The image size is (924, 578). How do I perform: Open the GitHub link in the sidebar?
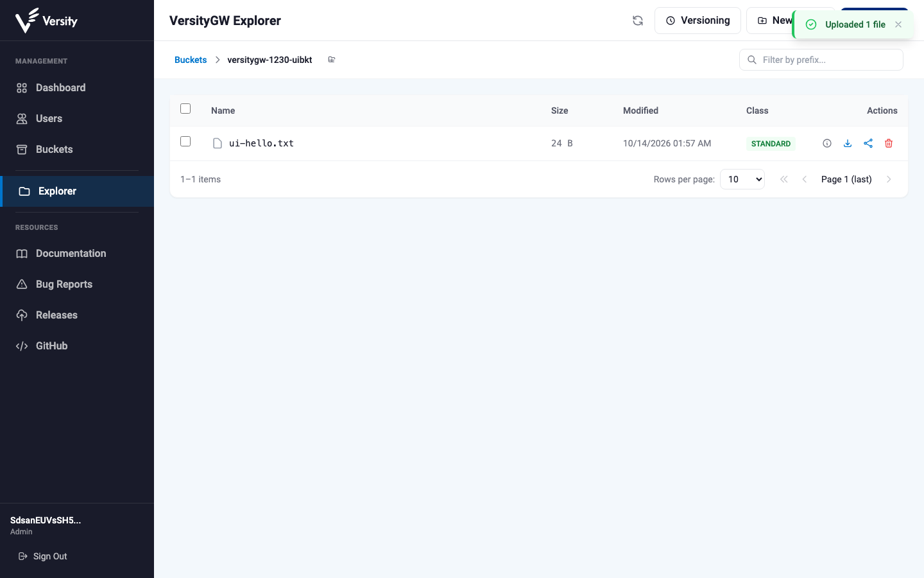click(77, 346)
